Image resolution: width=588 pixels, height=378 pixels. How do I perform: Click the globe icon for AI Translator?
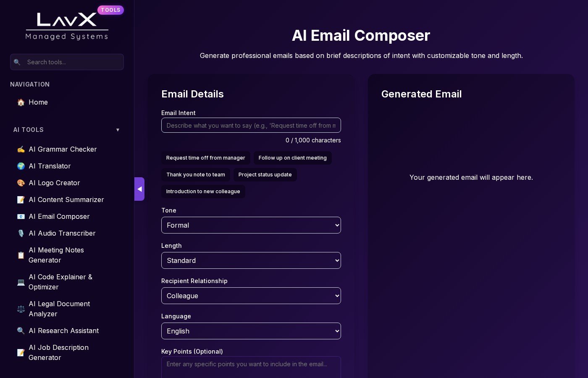pos(21,166)
